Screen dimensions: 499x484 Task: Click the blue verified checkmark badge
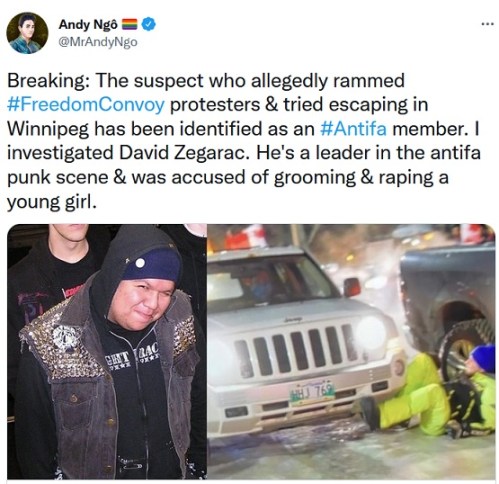click(148, 24)
